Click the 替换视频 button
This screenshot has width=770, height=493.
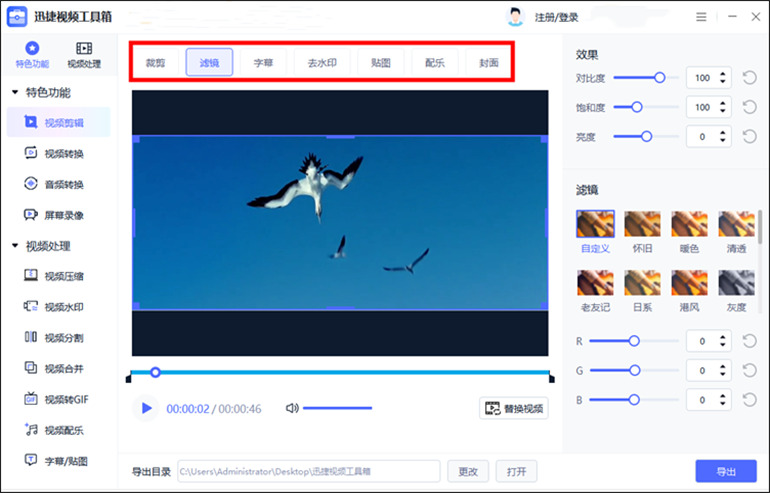tap(514, 408)
